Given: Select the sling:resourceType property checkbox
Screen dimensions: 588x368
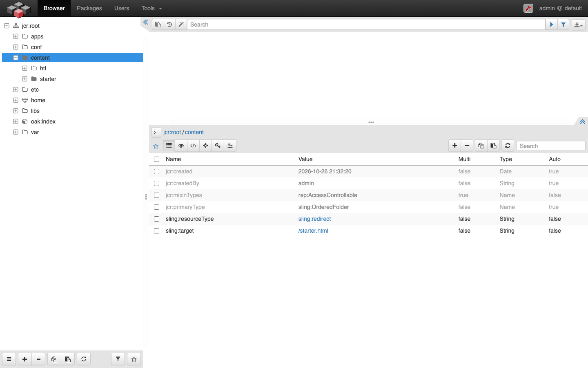Looking at the screenshot, I should click(x=156, y=219).
